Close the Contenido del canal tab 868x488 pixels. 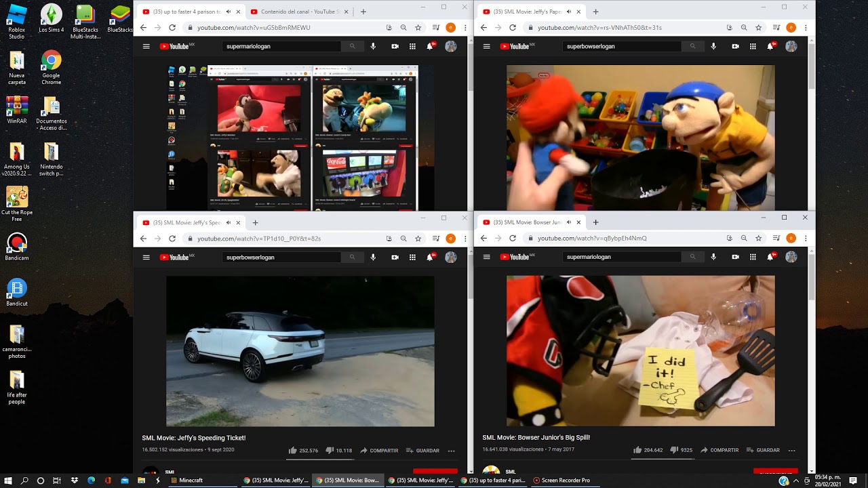tap(346, 12)
